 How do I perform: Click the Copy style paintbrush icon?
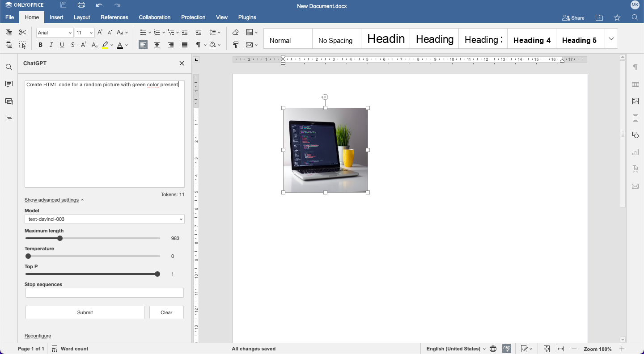click(x=236, y=45)
